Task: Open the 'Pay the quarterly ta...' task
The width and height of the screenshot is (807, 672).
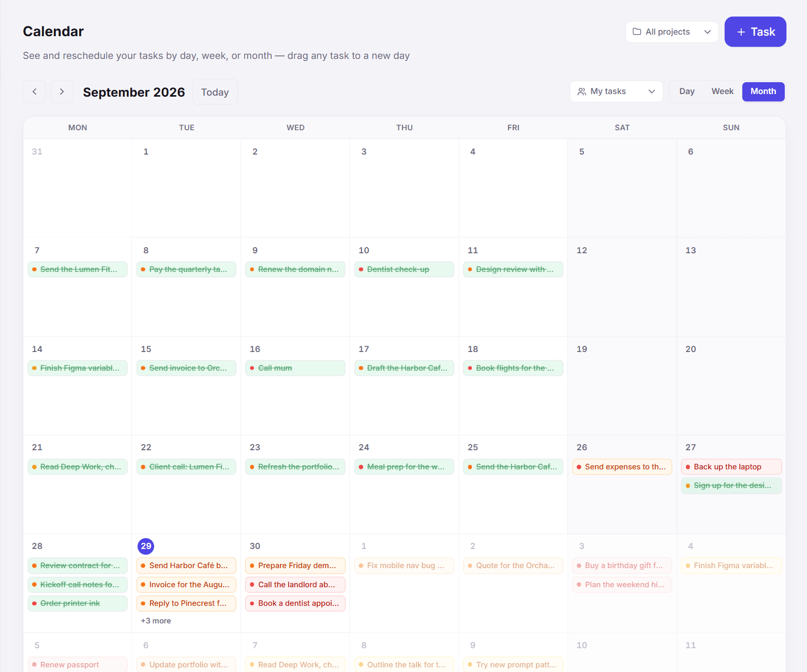Action: pyautogui.click(x=186, y=269)
